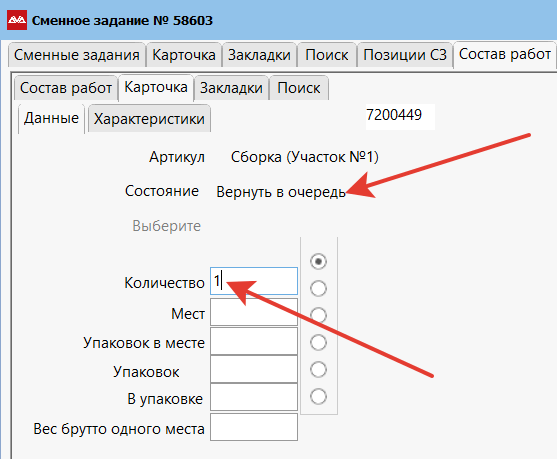The width and height of the screenshot is (557, 459).
Task: Switch to Сменные задания tab
Action: coord(77,55)
